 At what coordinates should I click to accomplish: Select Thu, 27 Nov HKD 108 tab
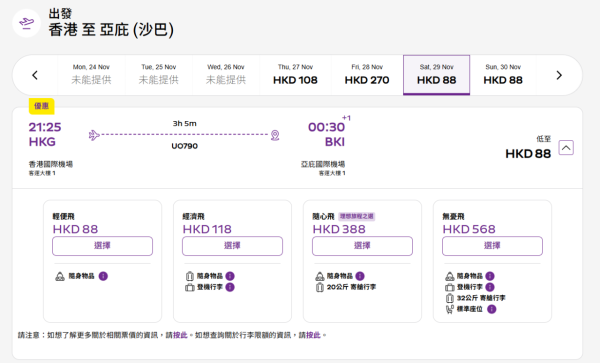(x=295, y=75)
